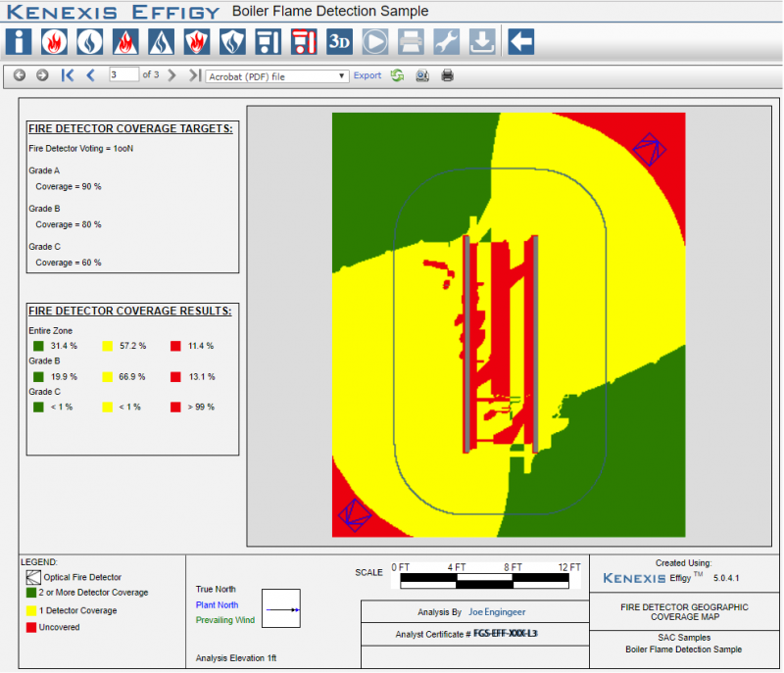The height and width of the screenshot is (673, 784).
Task: Go to first page of report
Action: click(68, 75)
